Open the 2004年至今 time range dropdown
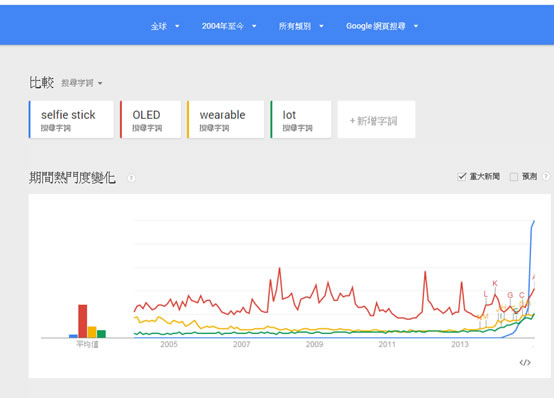This screenshot has width=554, height=398. (229, 26)
